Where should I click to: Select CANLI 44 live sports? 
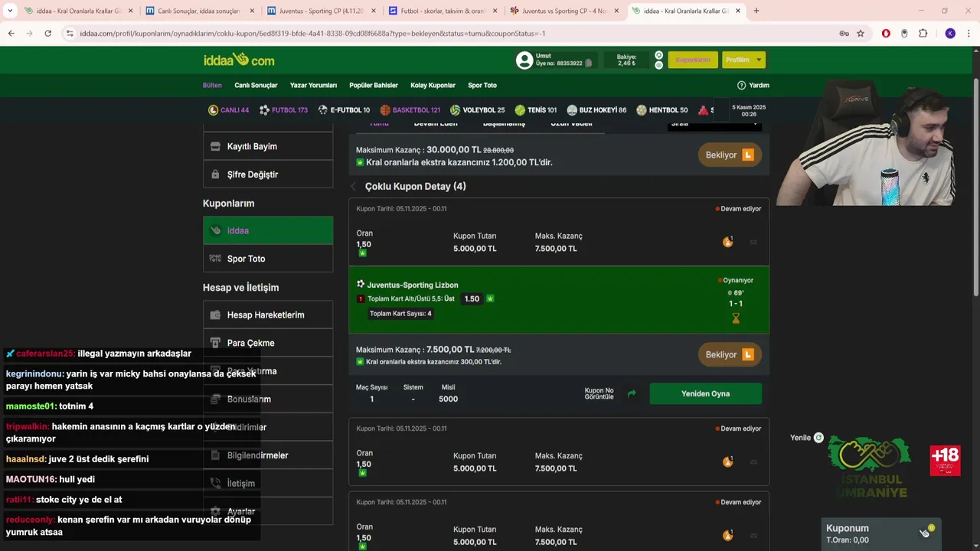pos(228,110)
